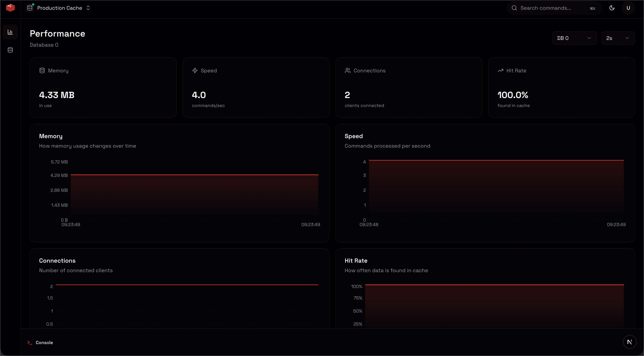Click the ⌘K shortcut hint
Screen dimensions: 644x356
click(x=593, y=8)
